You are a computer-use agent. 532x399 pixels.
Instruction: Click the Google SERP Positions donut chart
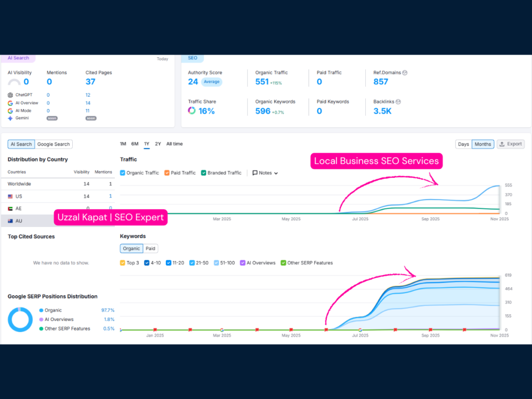(x=20, y=320)
